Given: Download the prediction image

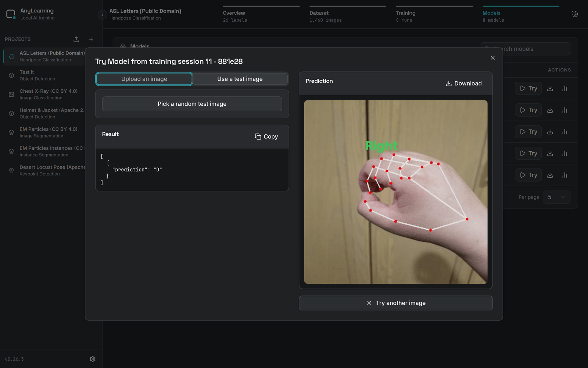Looking at the screenshot, I should tap(464, 84).
